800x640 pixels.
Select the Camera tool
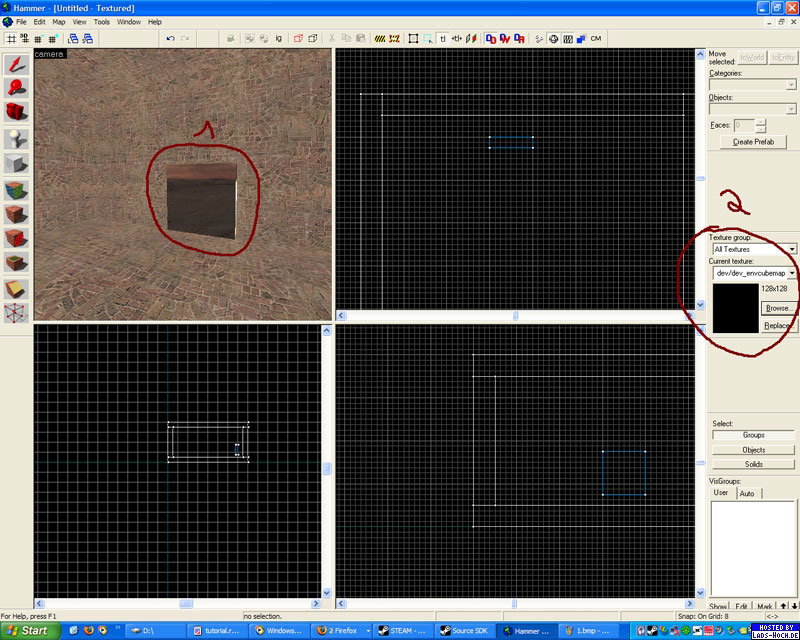pos(16,112)
